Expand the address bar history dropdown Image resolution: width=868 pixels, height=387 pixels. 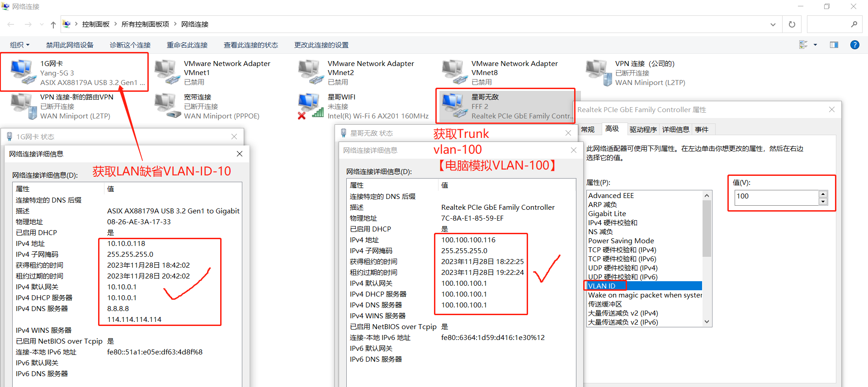[773, 24]
